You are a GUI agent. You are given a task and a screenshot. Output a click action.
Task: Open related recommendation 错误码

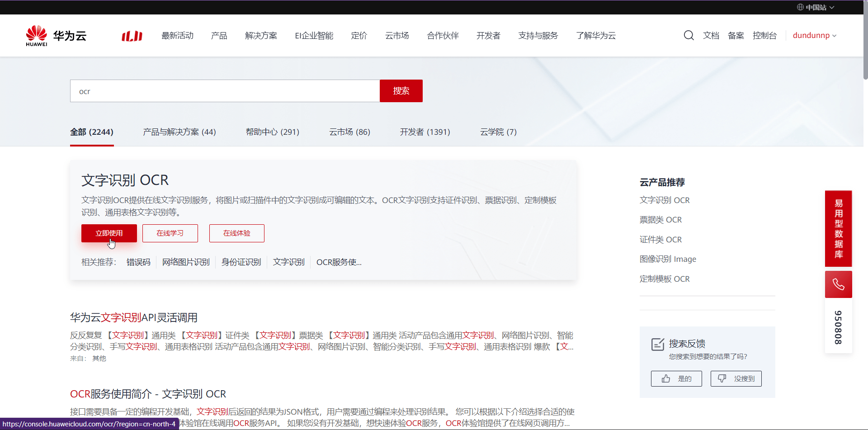point(138,262)
